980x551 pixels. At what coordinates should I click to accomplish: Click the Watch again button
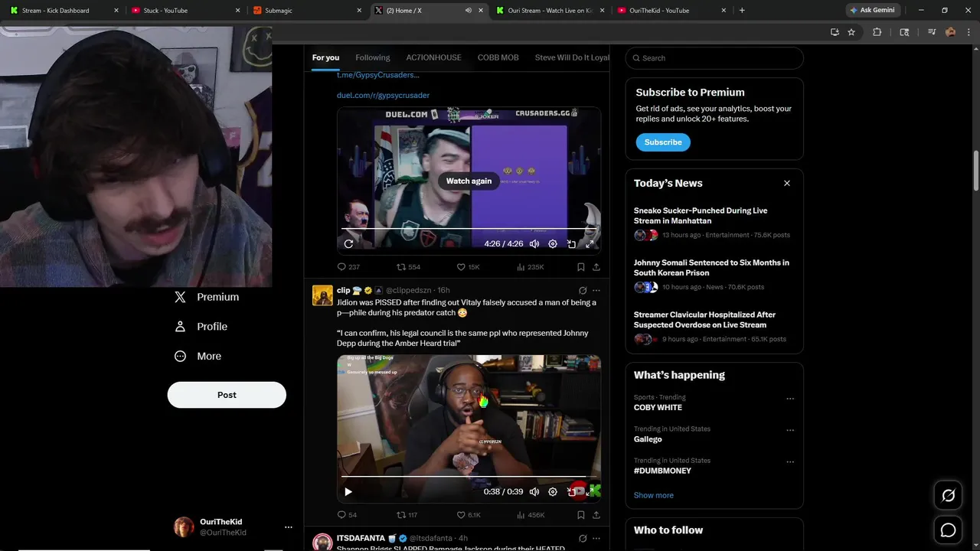click(x=469, y=181)
